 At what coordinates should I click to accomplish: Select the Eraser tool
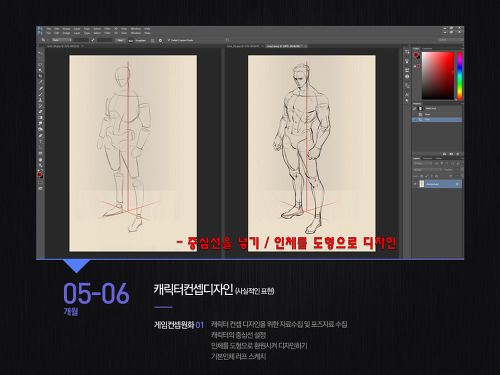tap(41, 112)
